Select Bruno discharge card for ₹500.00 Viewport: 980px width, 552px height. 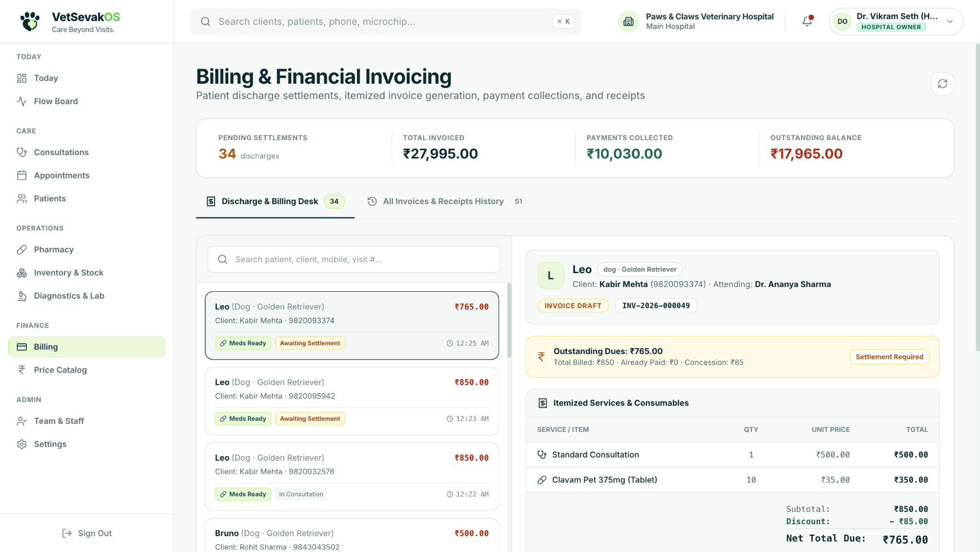(352, 535)
